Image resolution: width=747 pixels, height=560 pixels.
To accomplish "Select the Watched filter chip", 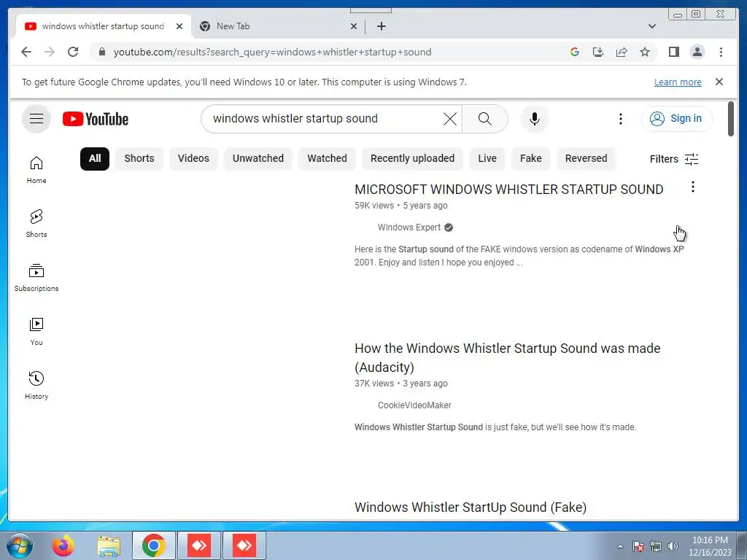I will click(x=327, y=158).
